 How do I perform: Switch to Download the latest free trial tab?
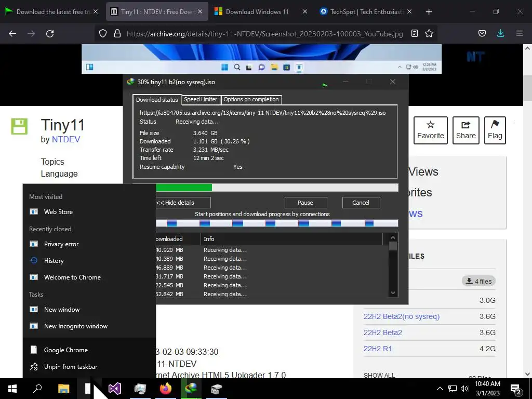pos(51,11)
